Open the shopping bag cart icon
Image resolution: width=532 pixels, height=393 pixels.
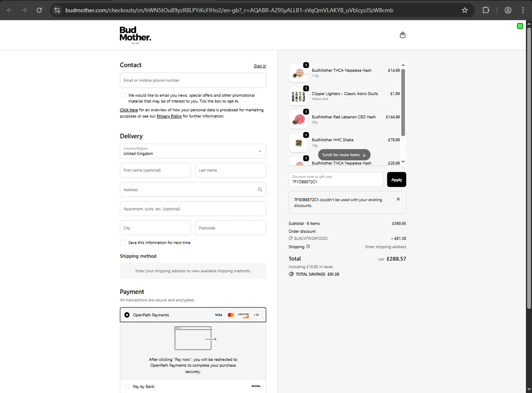[x=403, y=35]
